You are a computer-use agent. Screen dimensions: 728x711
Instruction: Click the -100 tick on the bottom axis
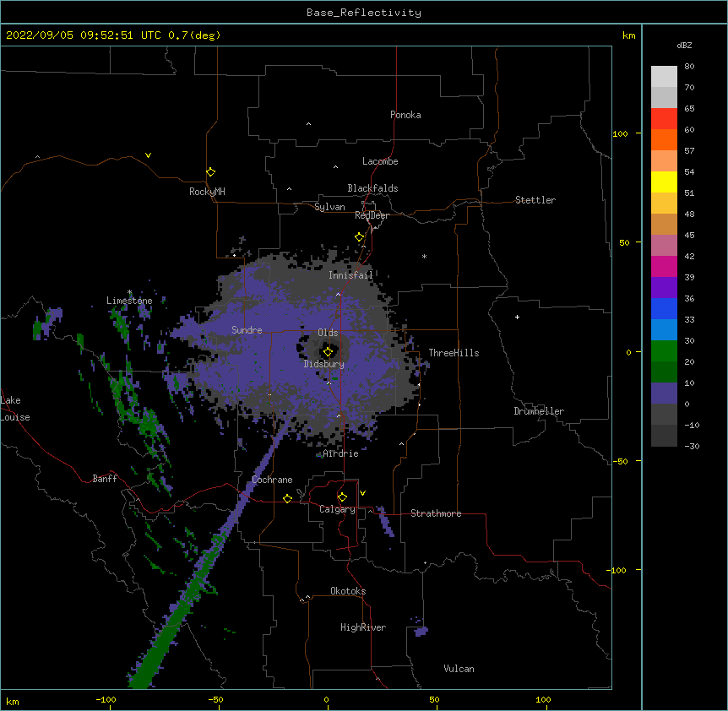pos(106,699)
